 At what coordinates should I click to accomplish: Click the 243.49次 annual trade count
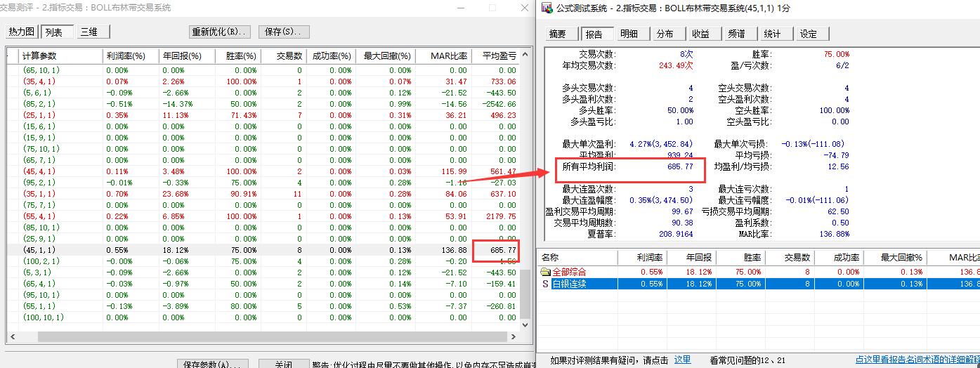click(x=674, y=65)
